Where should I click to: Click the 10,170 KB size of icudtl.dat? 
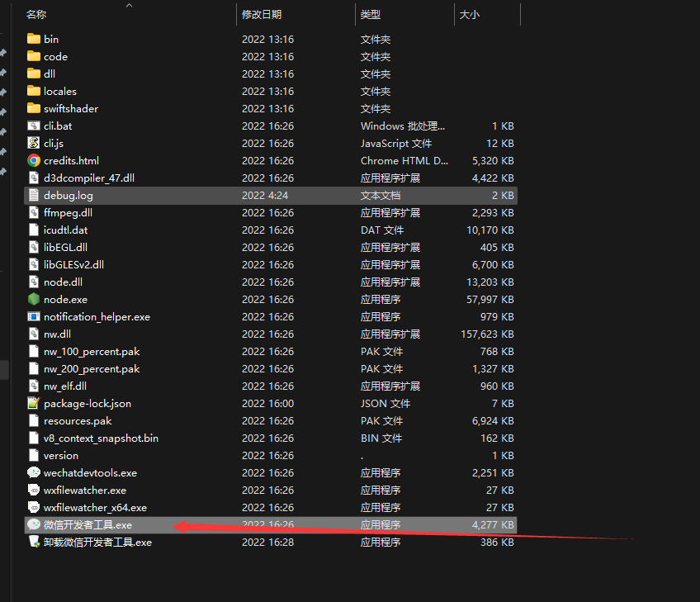click(x=490, y=230)
